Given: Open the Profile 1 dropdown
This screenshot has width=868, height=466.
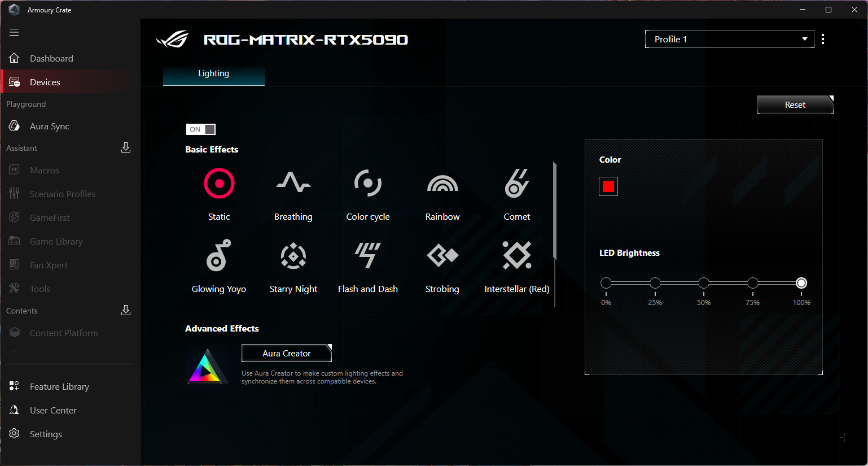Looking at the screenshot, I should point(729,39).
